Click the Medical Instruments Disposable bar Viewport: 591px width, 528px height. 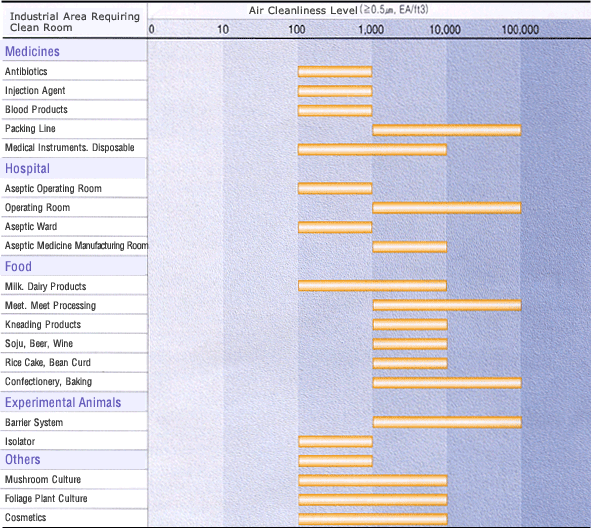pyautogui.click(x=372, y=149)
